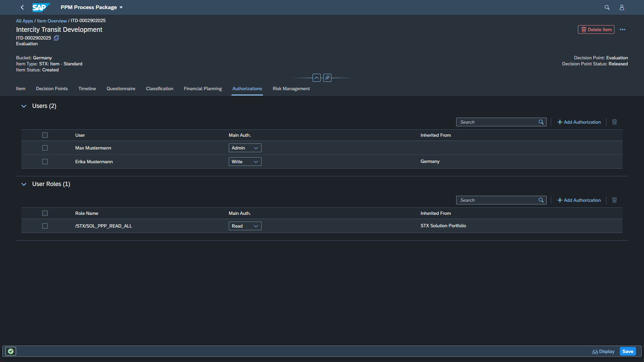Tick the /STX/SOL_PPP_READ_ALL role checkbox
644x362 pixels.
(45, 226)
